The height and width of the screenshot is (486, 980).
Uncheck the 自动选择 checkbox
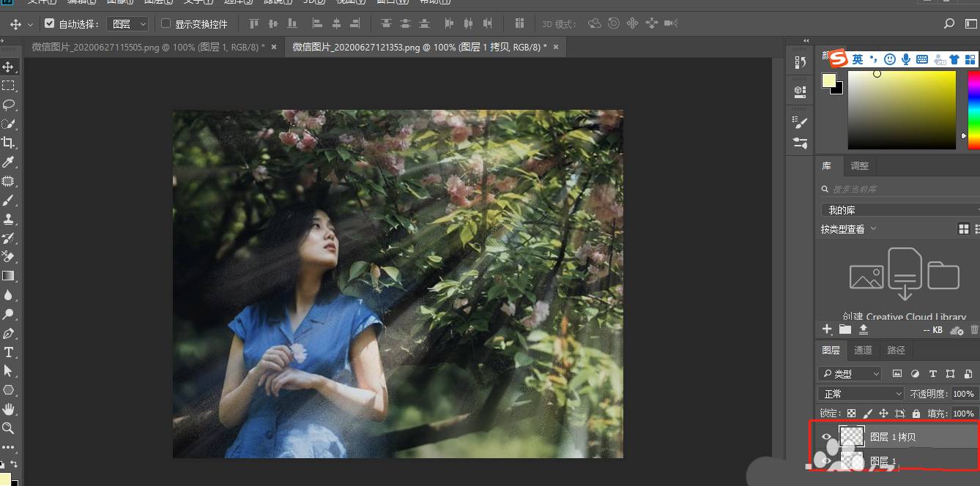[50, 24]
